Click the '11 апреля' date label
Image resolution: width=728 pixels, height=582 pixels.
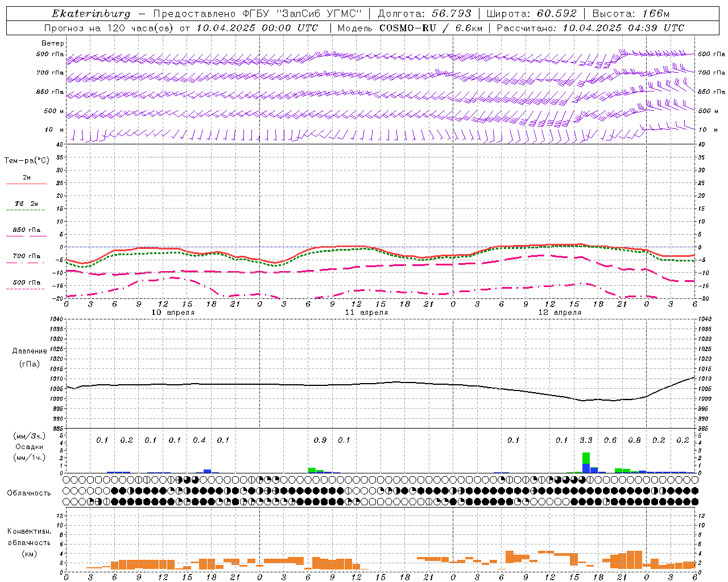(366, 313)
